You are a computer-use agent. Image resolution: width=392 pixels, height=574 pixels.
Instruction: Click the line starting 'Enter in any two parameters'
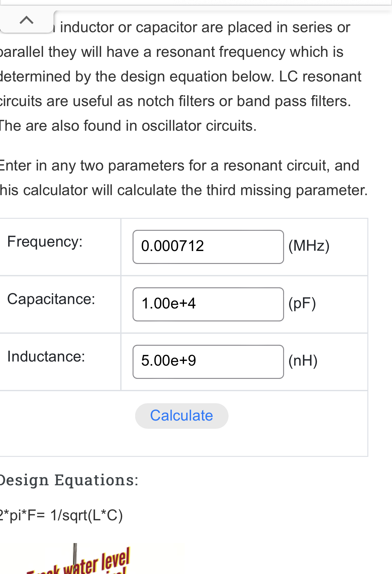point(180,166)
